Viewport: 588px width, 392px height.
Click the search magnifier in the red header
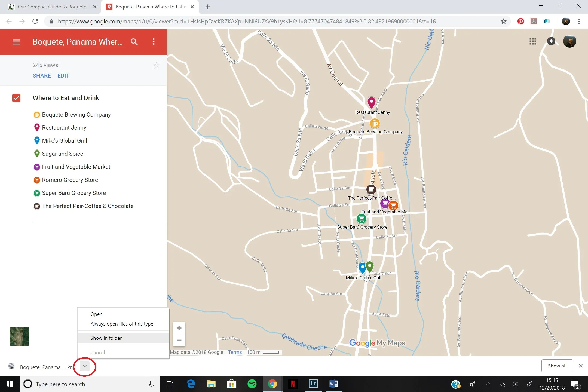tap(134, 42)
